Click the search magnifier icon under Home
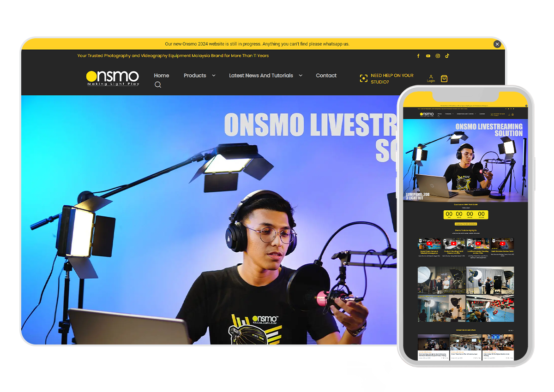Screen dimensions: 554x392 click(158, 85)
